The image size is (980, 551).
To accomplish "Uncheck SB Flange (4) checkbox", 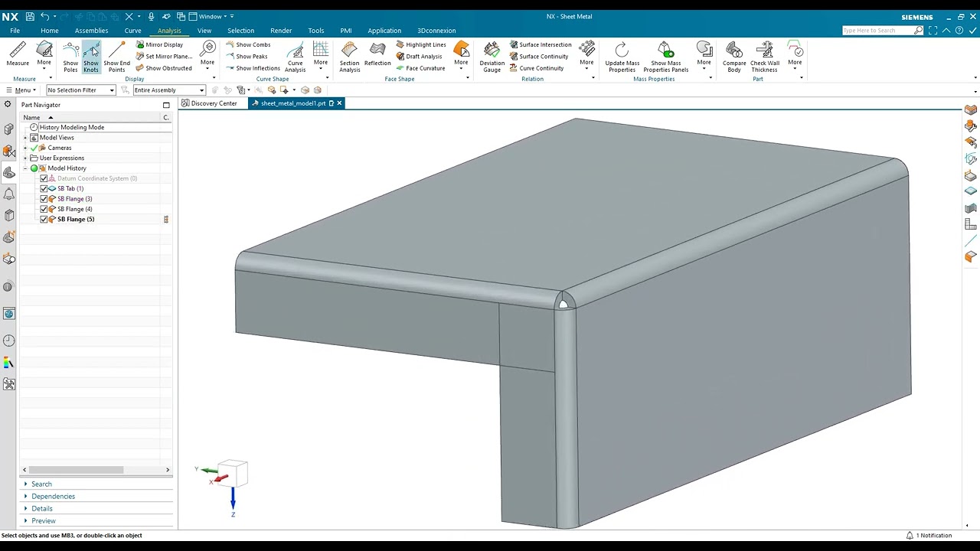I will 44,209.
